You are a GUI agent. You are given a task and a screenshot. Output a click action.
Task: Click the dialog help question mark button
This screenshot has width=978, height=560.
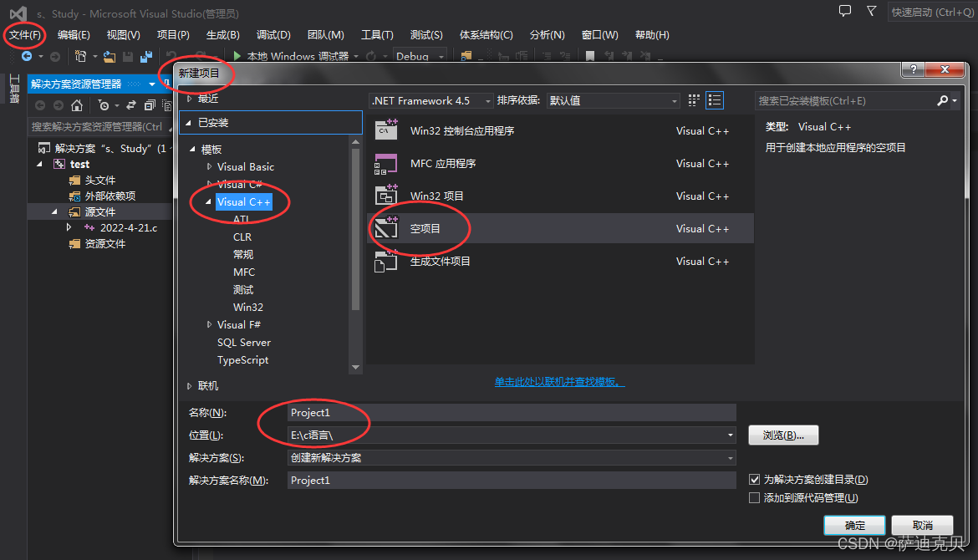pyautogui.click(x=913, y=69)
